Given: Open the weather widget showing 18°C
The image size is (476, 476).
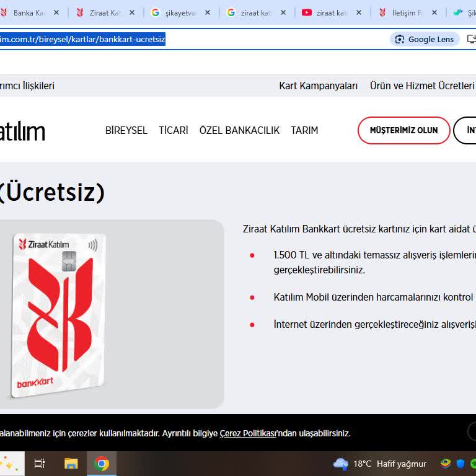Looking at the screenshot, I should click(380, 464).
